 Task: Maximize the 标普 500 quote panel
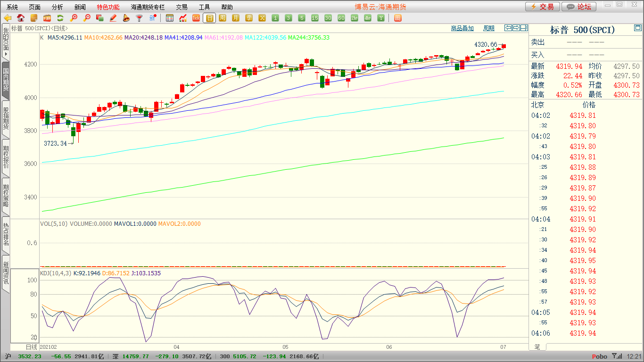pos(638,29)
